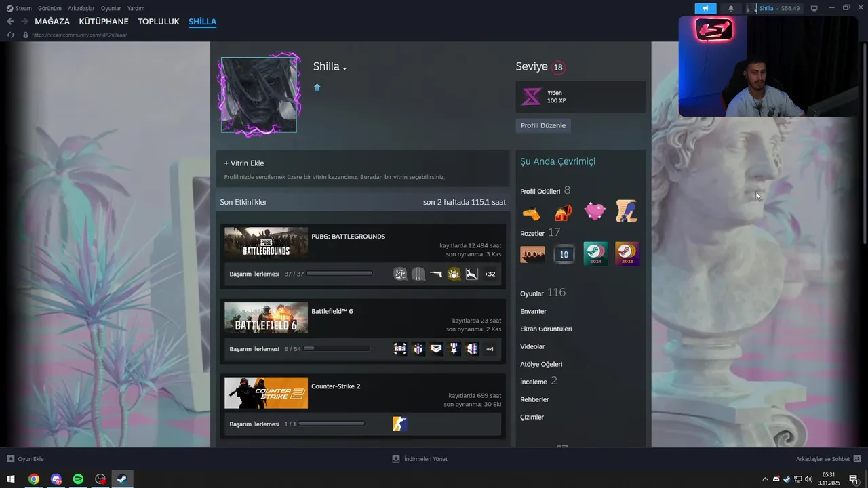This screenshot has height=488, width=868.
Task: Open Arkadaşlar ve Sohbet panel
Action: pos(829,459)
